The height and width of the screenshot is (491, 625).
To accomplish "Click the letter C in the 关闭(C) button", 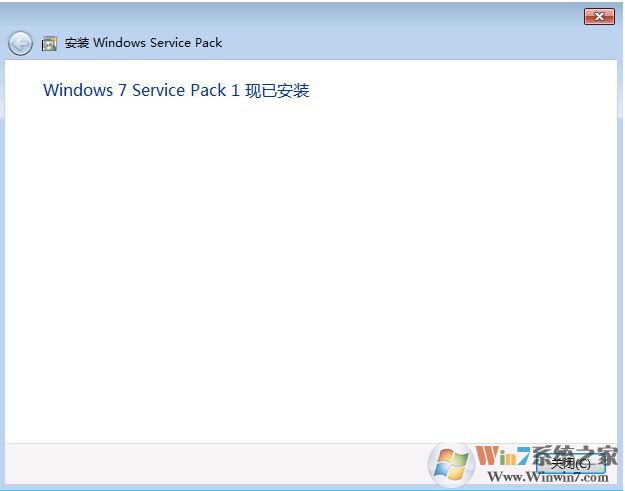I will click(x=584, y=464).
